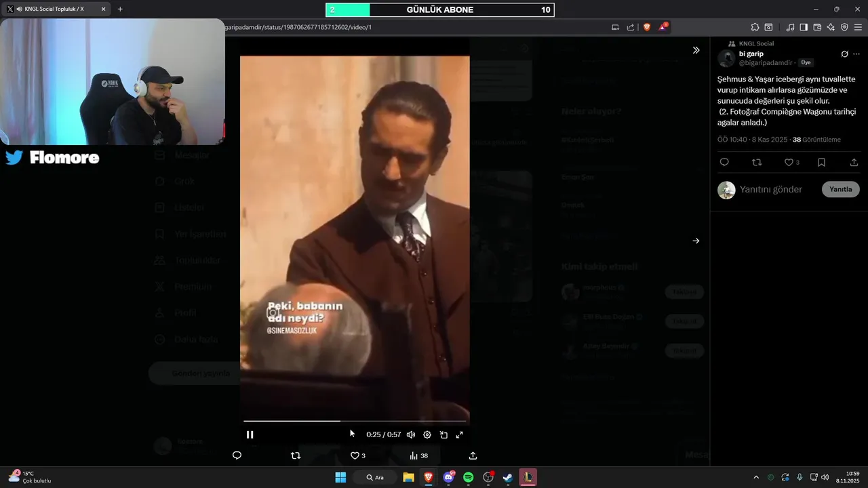This screenshot has height=488, width=868.
Task: Open the Brave playlist music note icon
Action: point(790,27)
